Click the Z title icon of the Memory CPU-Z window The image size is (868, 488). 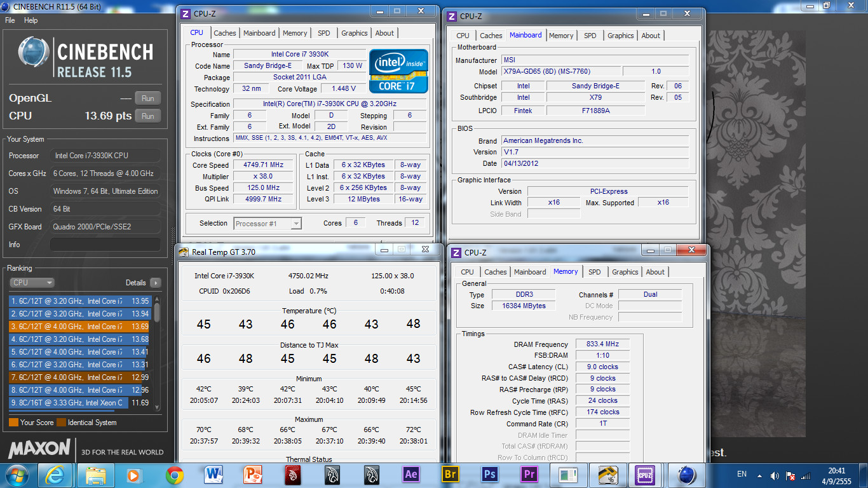456,252
